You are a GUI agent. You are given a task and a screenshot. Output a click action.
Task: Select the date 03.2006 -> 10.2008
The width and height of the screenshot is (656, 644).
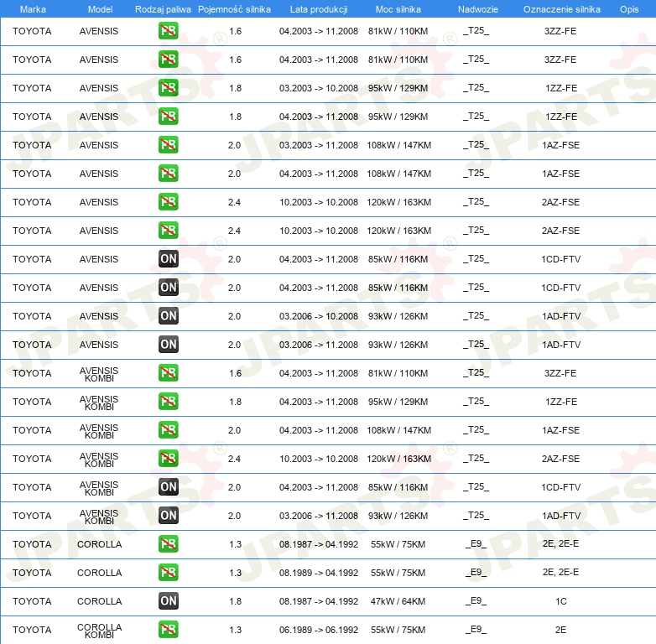(x=319, y=316)
